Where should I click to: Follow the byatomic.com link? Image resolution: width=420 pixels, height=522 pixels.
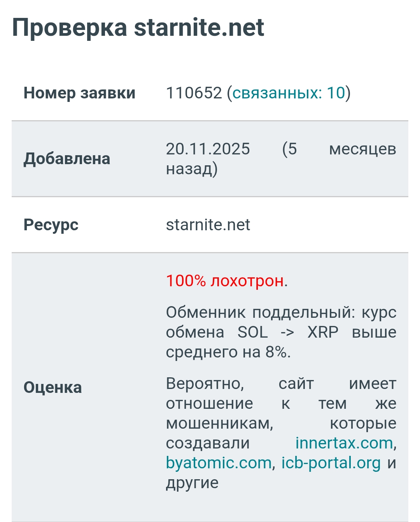tap(219, 463)
